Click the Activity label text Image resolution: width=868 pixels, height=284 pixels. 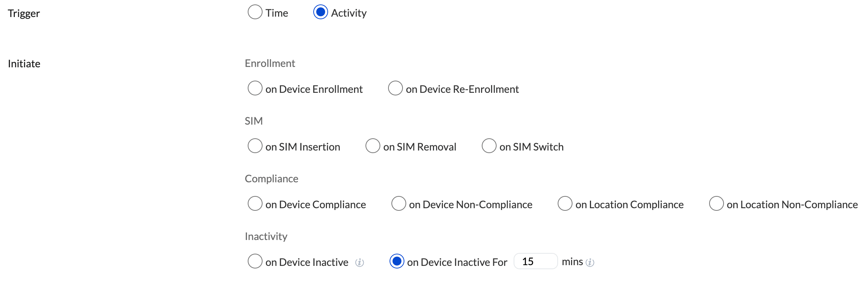348,13
